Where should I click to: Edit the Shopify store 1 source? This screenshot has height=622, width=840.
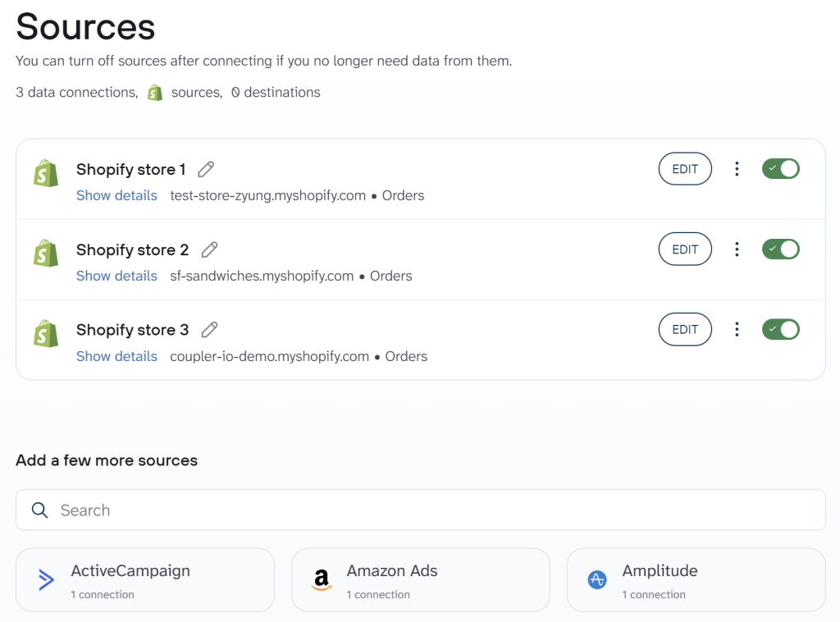pos(685,169)
